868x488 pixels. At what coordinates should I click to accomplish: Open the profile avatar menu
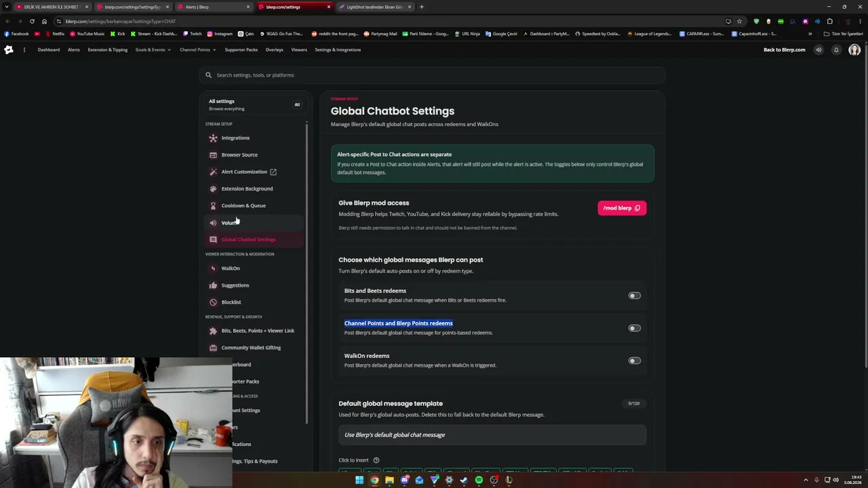tap(854, 49)
